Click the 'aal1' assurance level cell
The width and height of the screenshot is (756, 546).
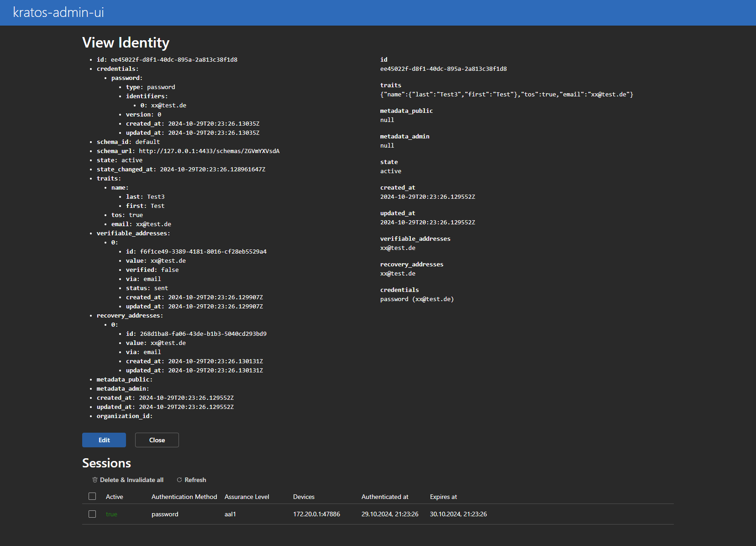coord(230,514)
